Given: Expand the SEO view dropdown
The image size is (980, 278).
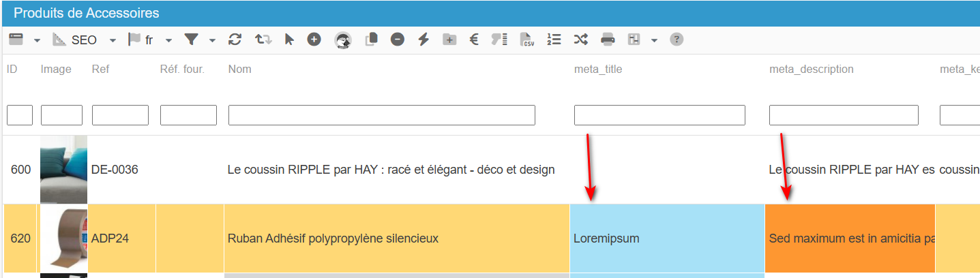Looking at the screenshot, I should point(113,40).
